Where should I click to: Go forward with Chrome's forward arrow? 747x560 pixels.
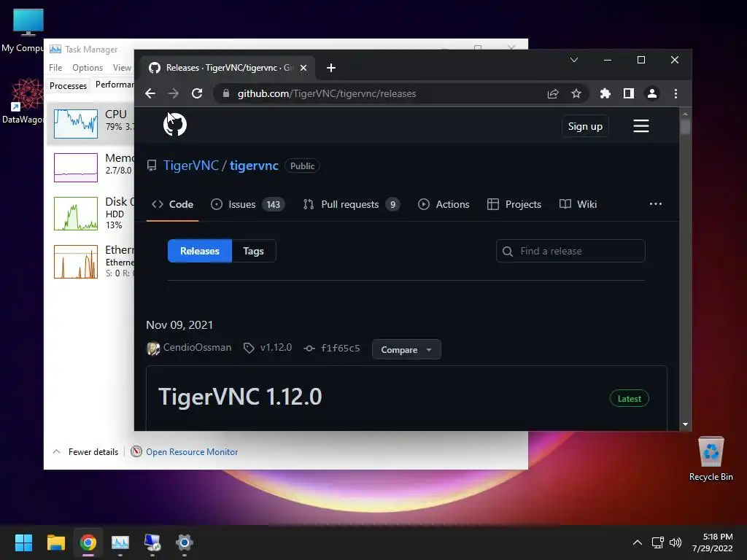tap(174, 93)
